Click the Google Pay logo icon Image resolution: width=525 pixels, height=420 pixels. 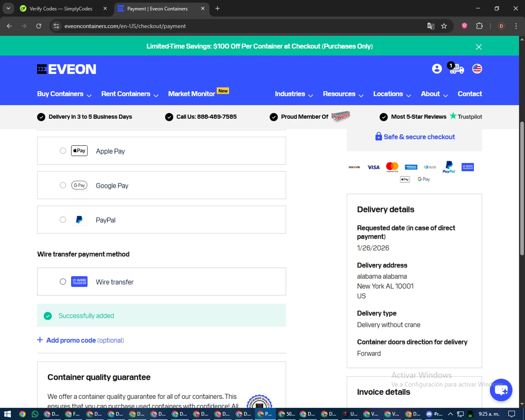(79, 185)
